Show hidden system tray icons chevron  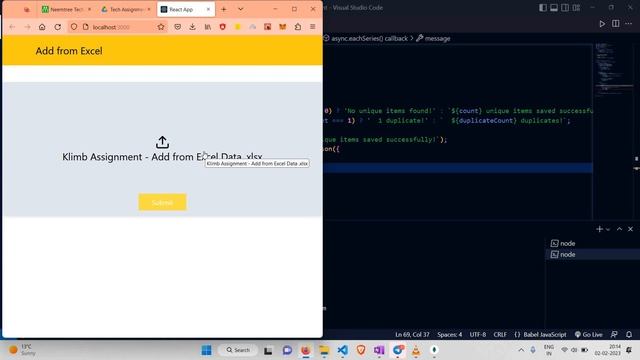click(x=521, y=350)
